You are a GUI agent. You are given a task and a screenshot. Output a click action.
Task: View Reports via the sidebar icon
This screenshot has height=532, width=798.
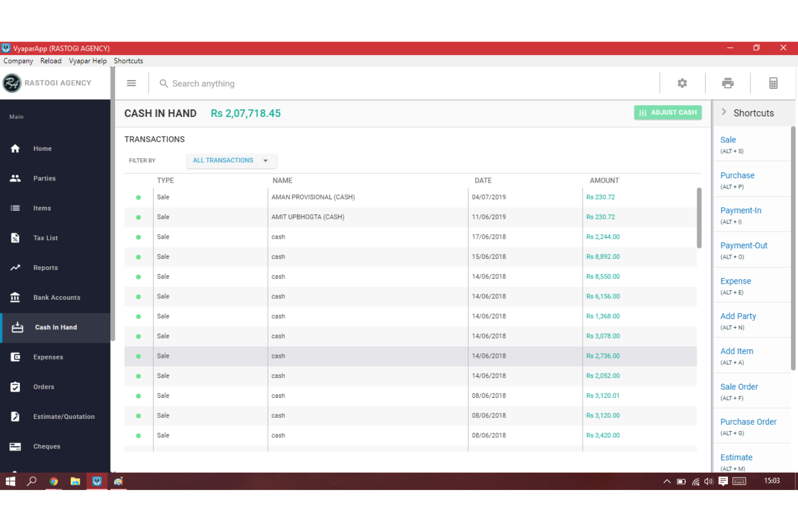pyautogui.click(x=45, y=267)
